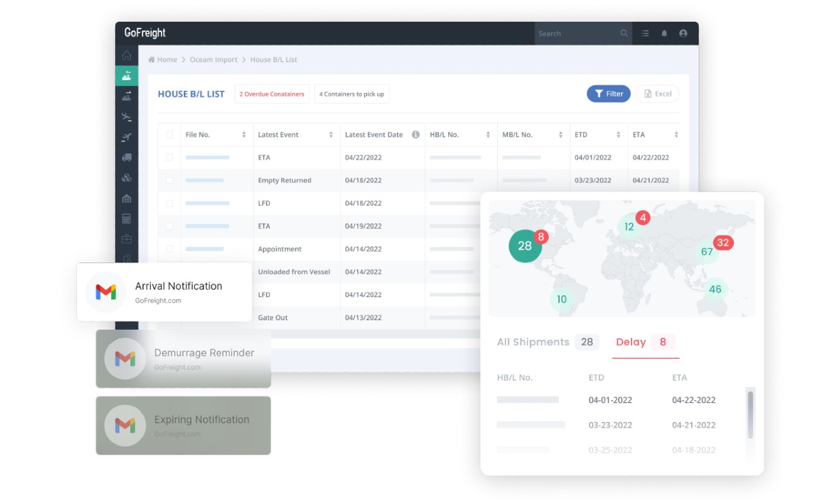Click the list menu icon in header
Image resolution: width=814 pixels, height=504 pixels.
645,33
